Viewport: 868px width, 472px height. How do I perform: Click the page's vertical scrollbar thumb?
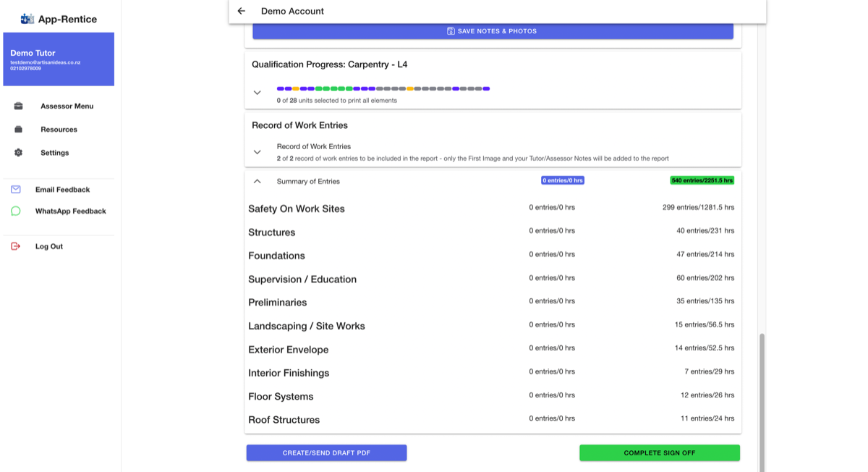coord(762,402)
